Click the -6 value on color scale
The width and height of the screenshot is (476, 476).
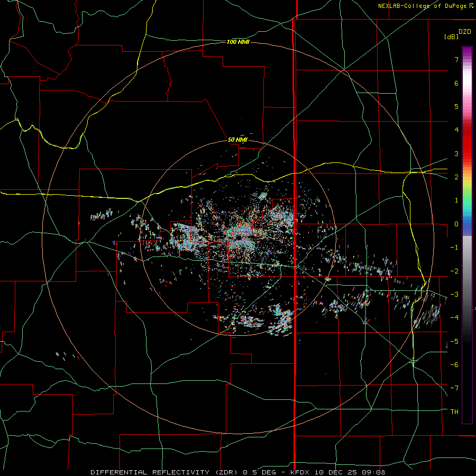click(x=454, y=364)
